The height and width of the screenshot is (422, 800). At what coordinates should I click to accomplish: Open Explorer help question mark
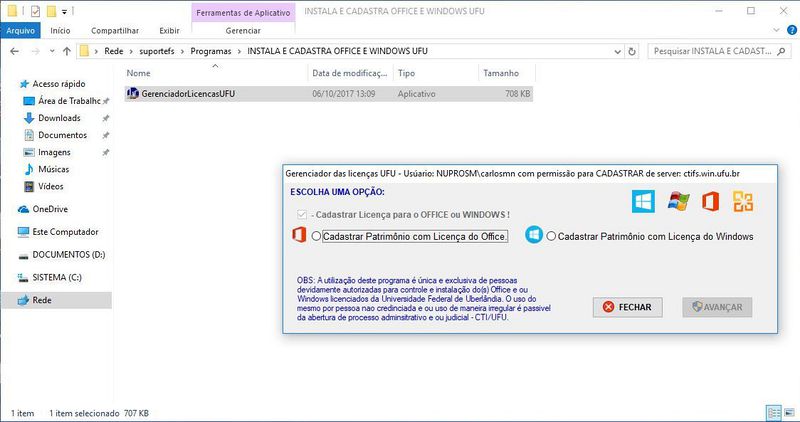pos(792,30)
